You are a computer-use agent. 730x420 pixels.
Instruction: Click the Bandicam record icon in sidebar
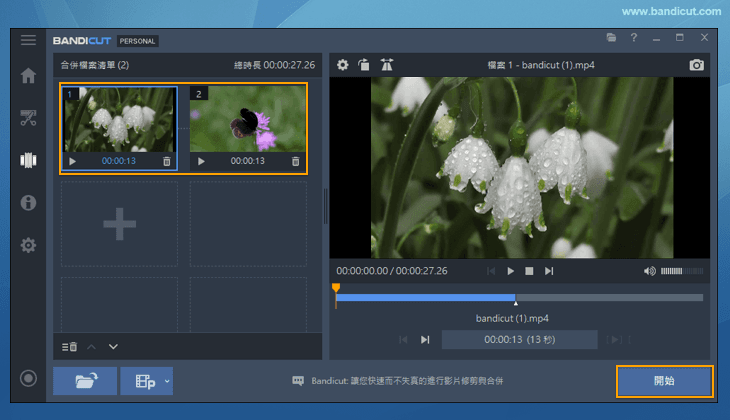28,379
